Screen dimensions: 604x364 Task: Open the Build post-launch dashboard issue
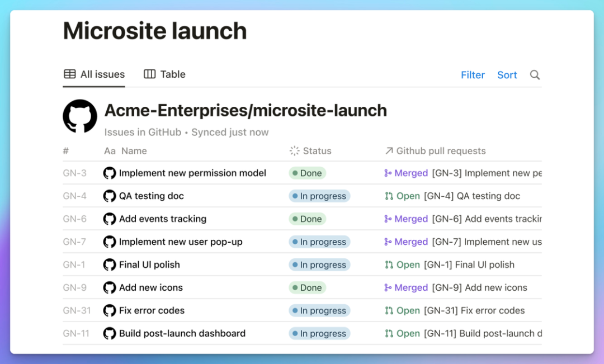(x=182, y=334)
